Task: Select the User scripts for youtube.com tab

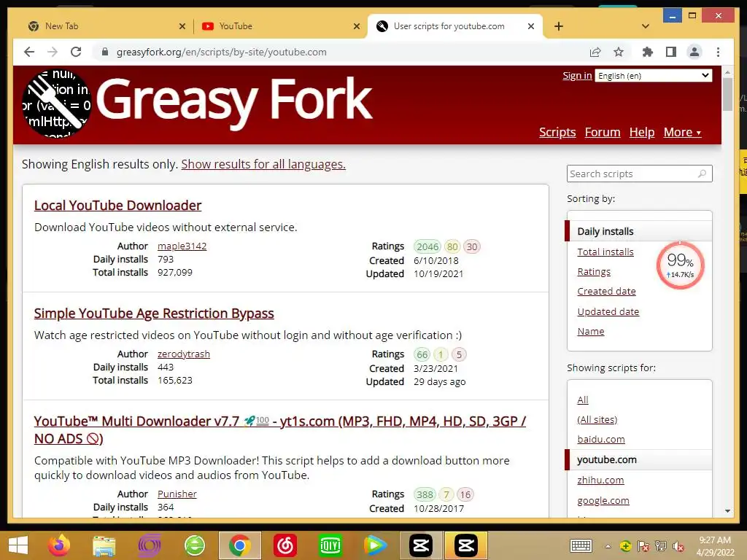Action: click(455, 26)
